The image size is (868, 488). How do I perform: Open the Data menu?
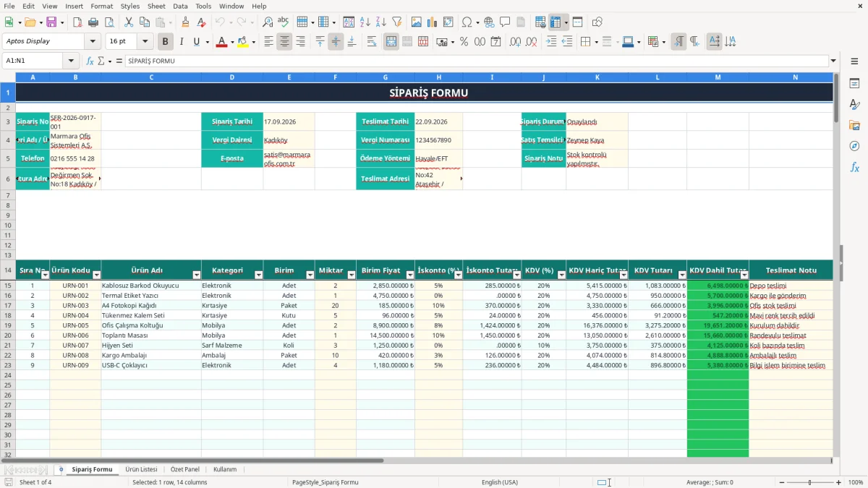180,6
